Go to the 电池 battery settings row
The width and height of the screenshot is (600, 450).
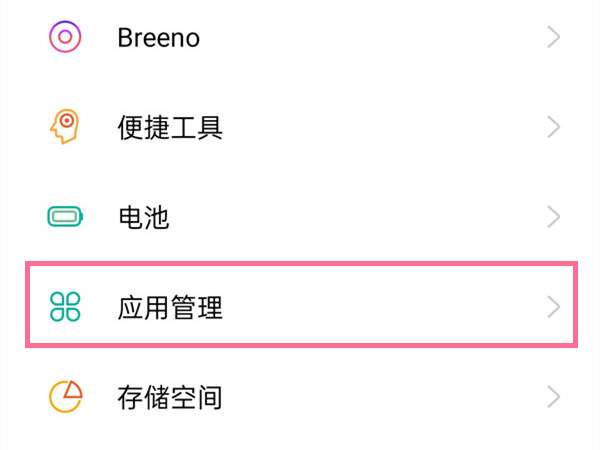tap(300, 217)
